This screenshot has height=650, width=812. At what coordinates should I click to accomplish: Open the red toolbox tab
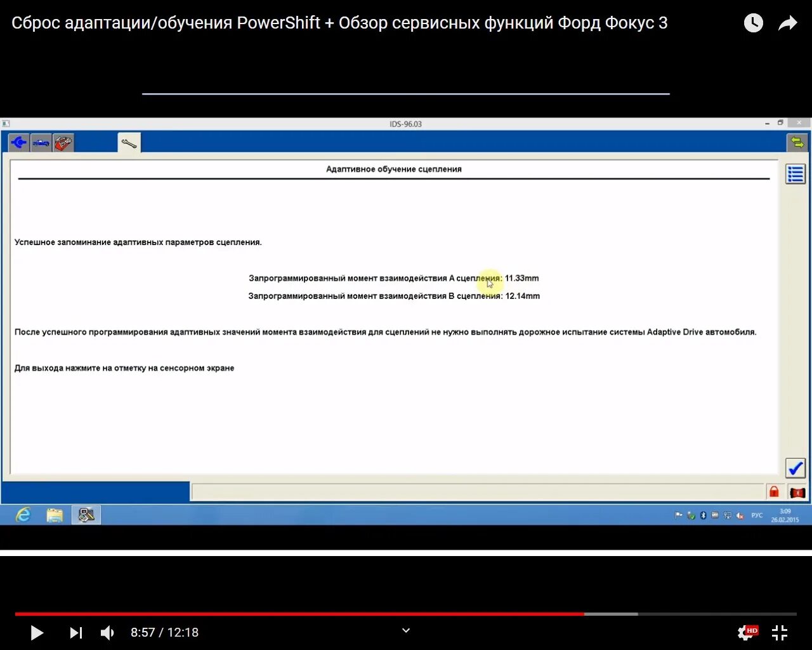[x=63, y=143]
